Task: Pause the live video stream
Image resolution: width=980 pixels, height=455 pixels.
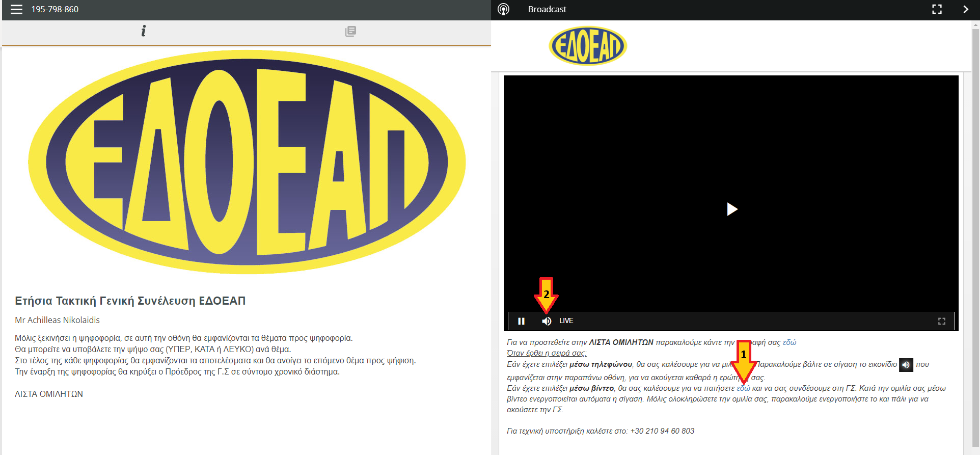Action: click(521, 321)
